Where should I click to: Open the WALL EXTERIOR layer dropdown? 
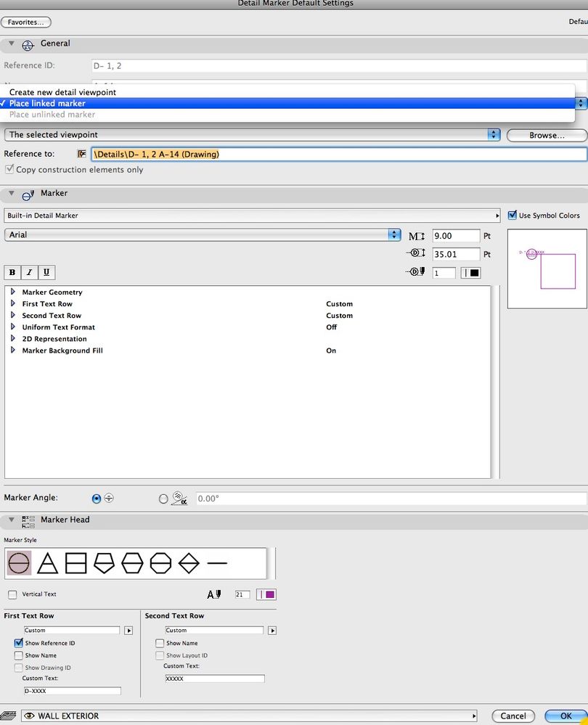(x=250, y=716)
